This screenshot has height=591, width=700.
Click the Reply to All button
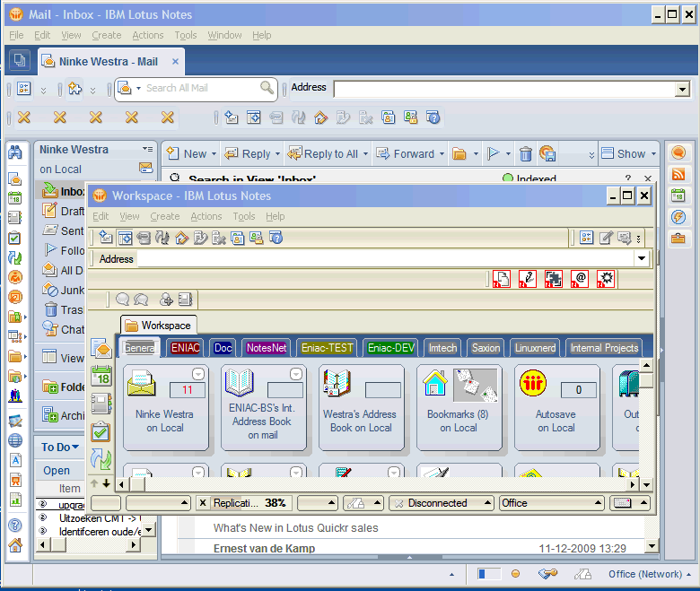(x=322, y=154)
